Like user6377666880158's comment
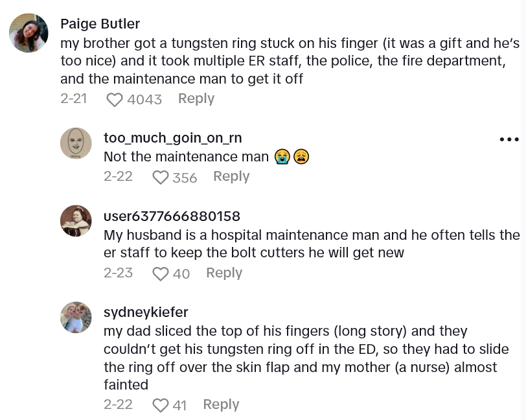 (160, 274)
